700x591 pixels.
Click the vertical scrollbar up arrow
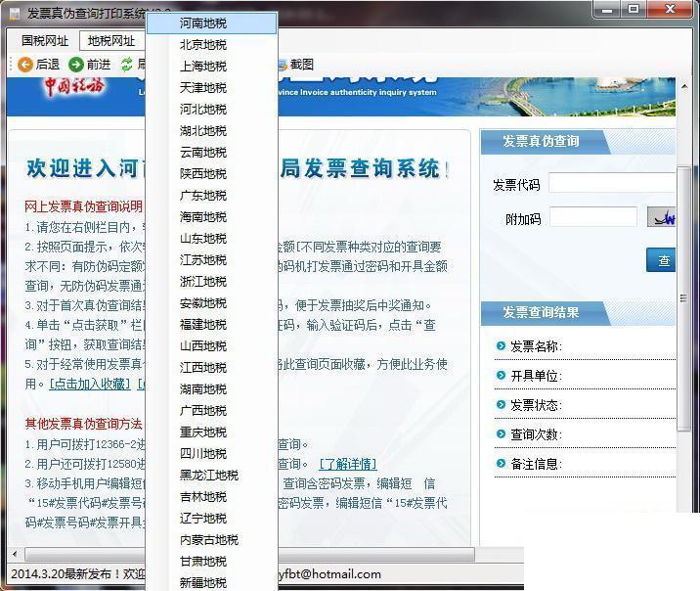(684, 85)
